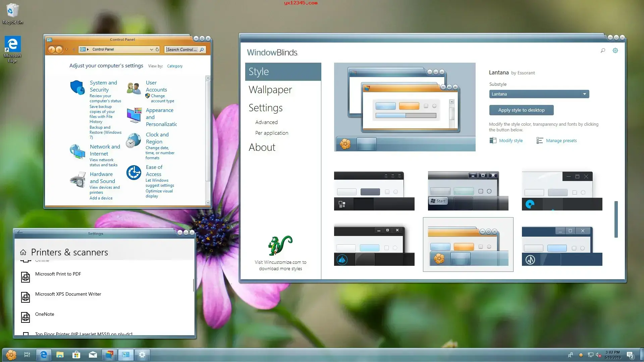Open the flower Start button on taskbar

pos(11,355)
